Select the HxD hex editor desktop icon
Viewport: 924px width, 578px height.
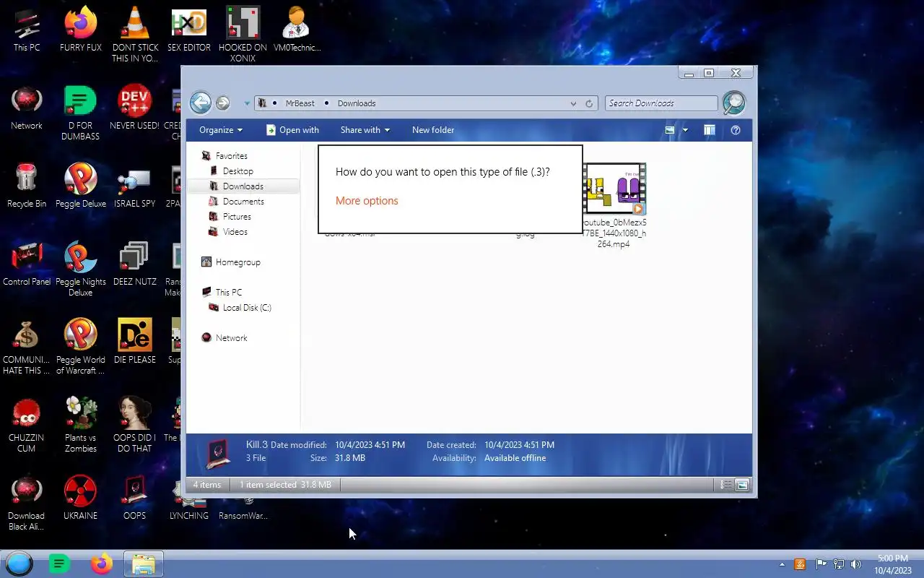(189, 30)
